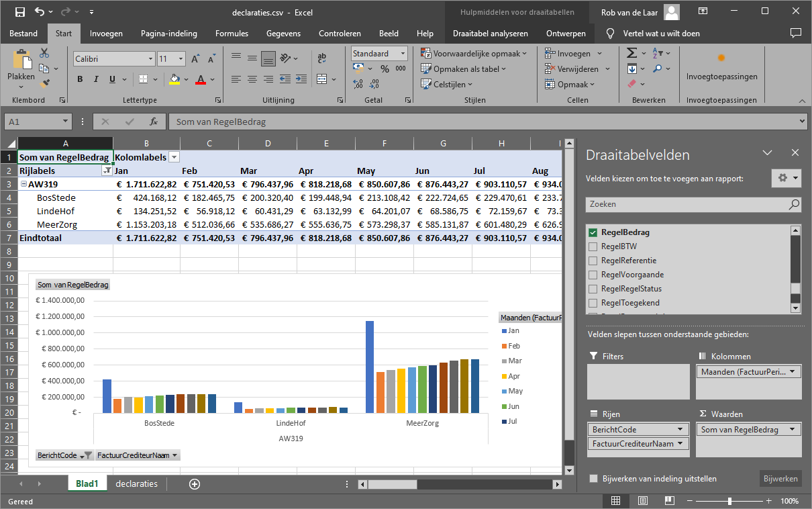The image size is (812, 509).
Task: Open the Kolomlabels filter dropdown
Action: [x=174, y=157]
